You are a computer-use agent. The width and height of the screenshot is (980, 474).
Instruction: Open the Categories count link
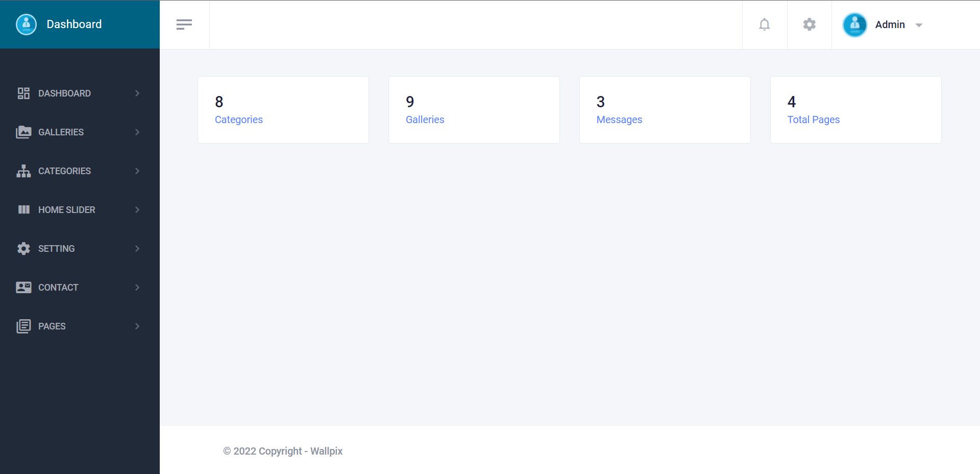point(238,120)
